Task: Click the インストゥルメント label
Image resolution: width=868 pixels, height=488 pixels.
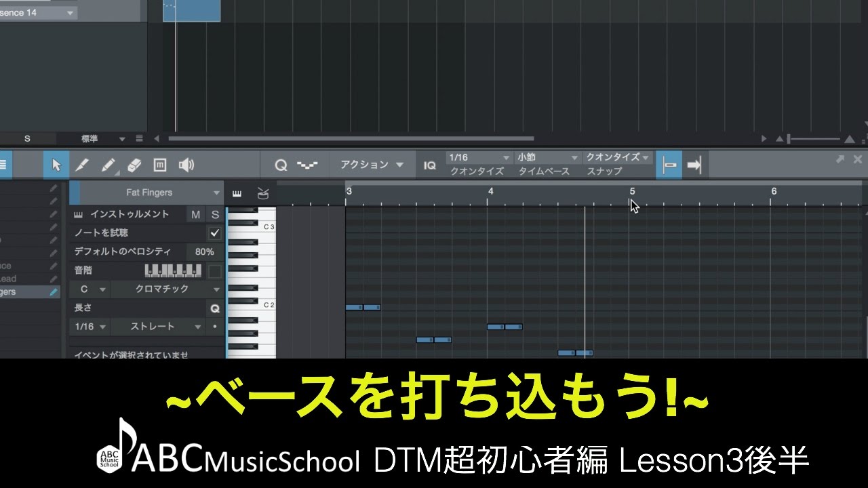Action: point(130,214)
